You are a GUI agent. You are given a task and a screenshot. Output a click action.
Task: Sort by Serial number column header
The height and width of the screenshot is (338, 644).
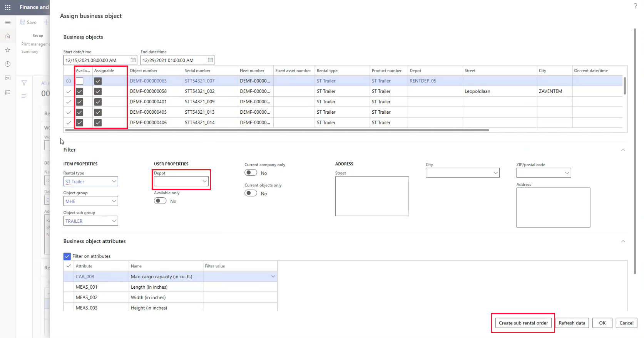(x=197, y=71)
